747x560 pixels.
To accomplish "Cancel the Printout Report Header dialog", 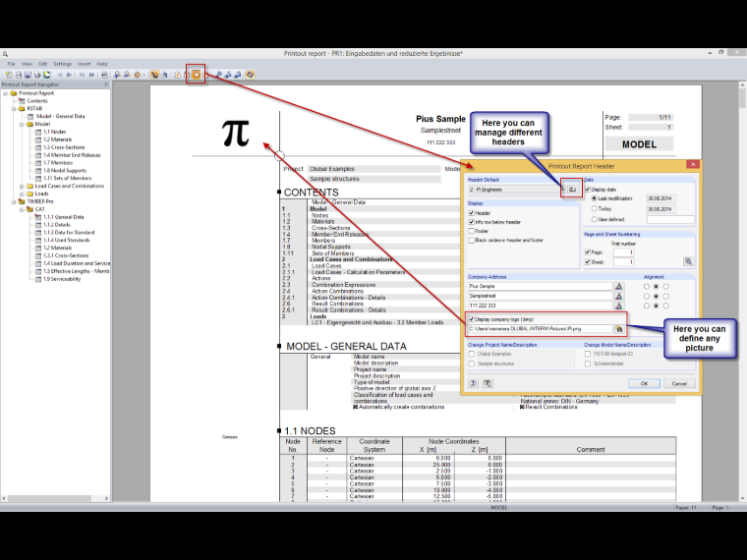I will [x=679, y=383].
